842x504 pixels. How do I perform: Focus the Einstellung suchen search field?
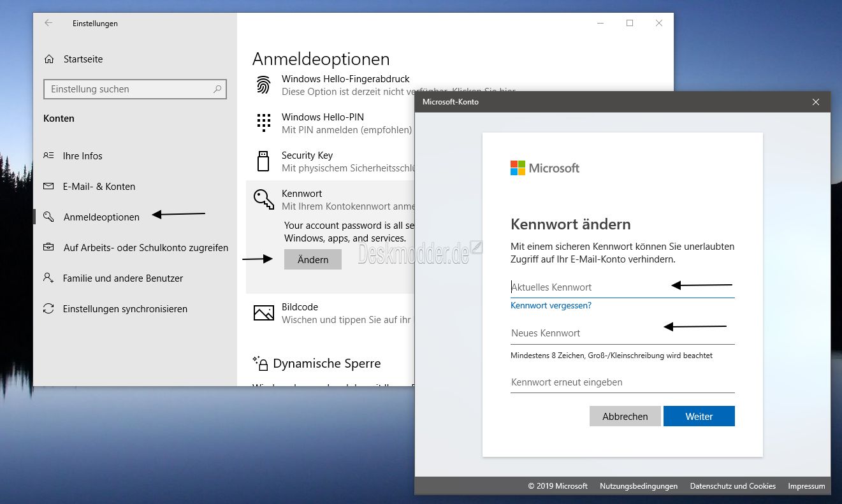pos(135,89)
